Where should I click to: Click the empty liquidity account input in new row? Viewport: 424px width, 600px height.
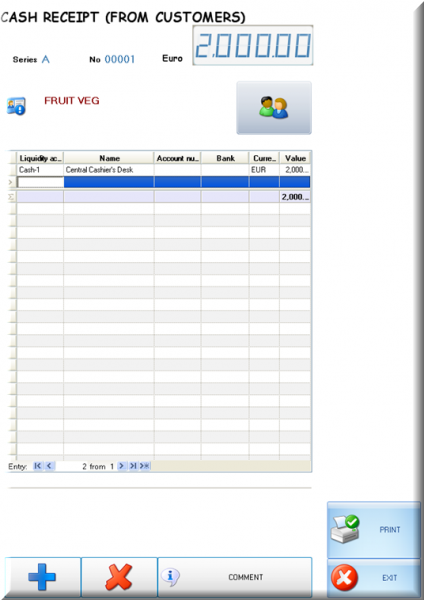[41, 182]
